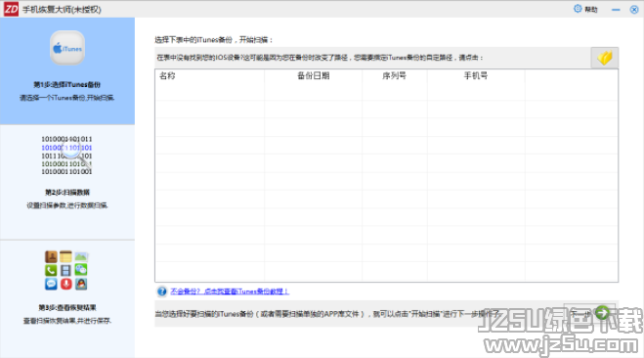Close the phone recovery window

click(634, 10)
